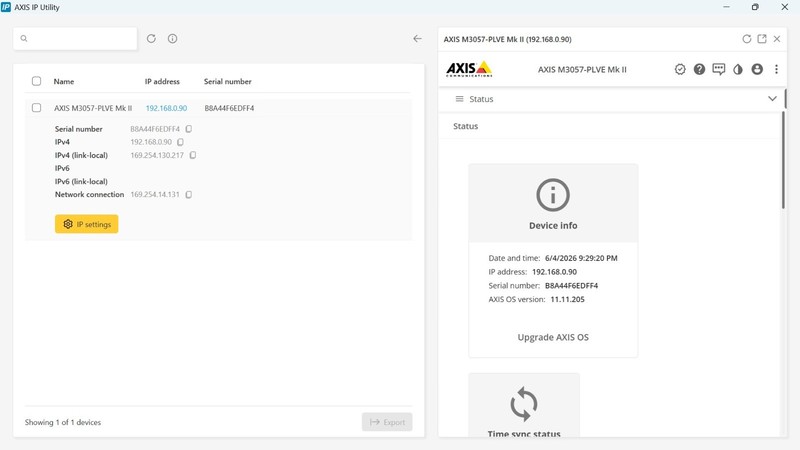Open help question mark icon
This screenshot has height=450, width=800.
[699, 69]
